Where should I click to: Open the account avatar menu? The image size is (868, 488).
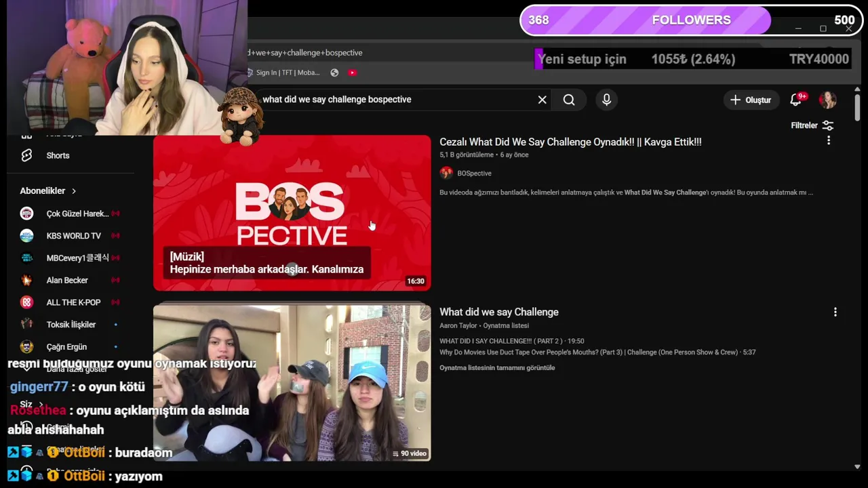pyautogui.click(x=827, y=100)
